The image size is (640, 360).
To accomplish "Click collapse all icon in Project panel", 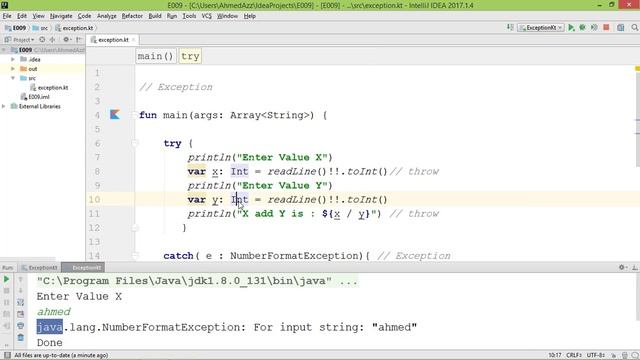I will pyautogui.click(x=53, y=40).
